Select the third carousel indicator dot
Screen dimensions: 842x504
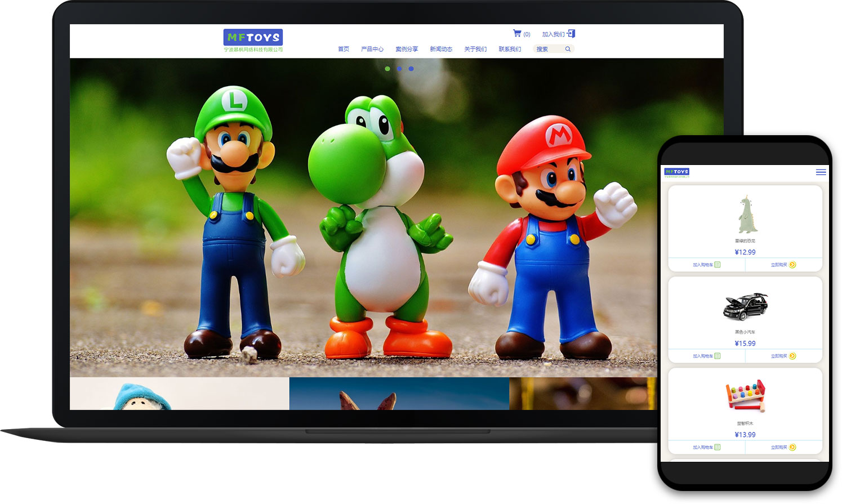coord(411,69)
